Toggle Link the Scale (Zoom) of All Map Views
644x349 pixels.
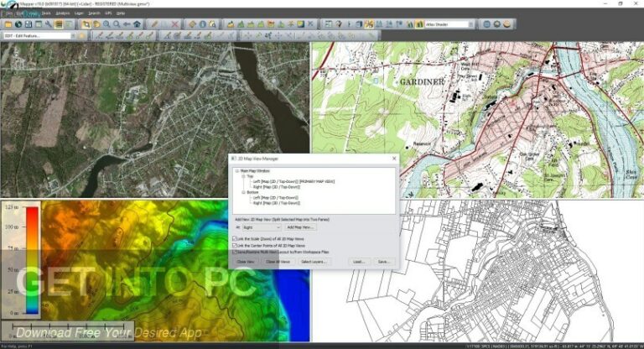[x=235, y=239]
